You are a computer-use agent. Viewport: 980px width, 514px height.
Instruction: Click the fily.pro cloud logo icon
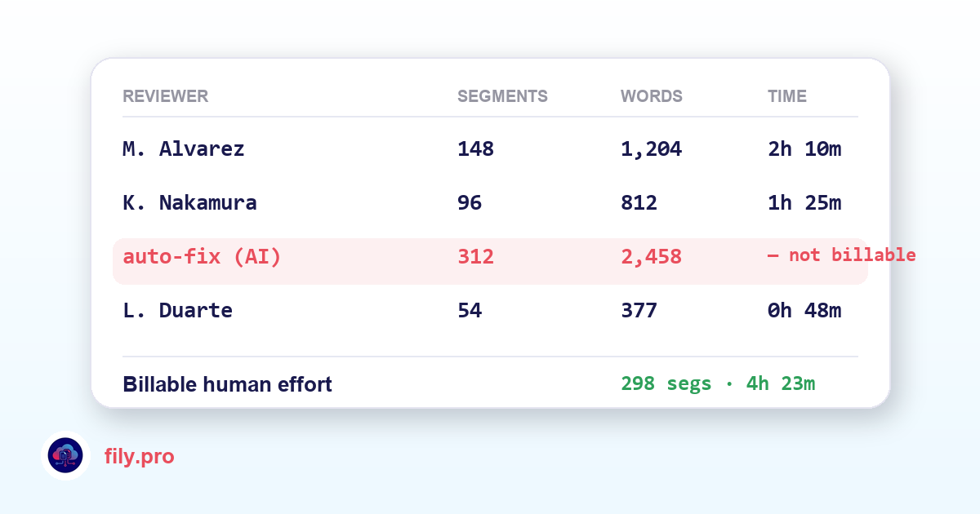coord(65,456)
